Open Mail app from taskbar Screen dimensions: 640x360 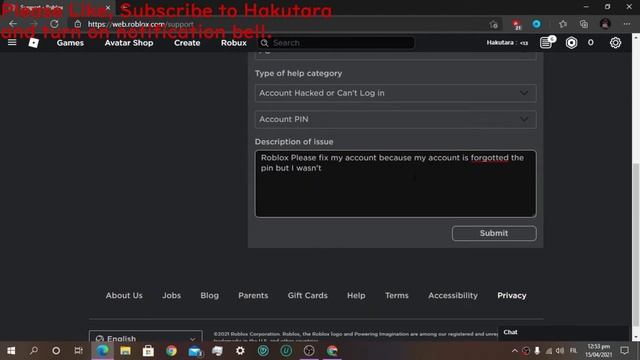[x=195, y=351]
